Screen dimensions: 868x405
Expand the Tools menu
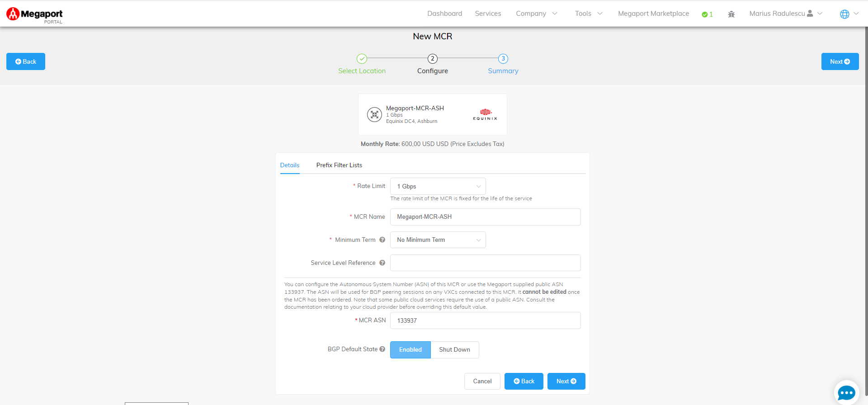tap(589, 14)
